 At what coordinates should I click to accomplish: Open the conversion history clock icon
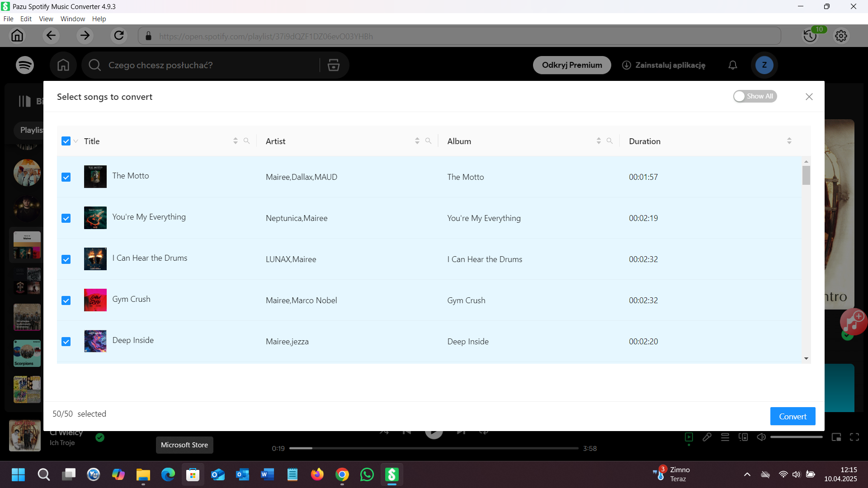[x=810, y=36]
